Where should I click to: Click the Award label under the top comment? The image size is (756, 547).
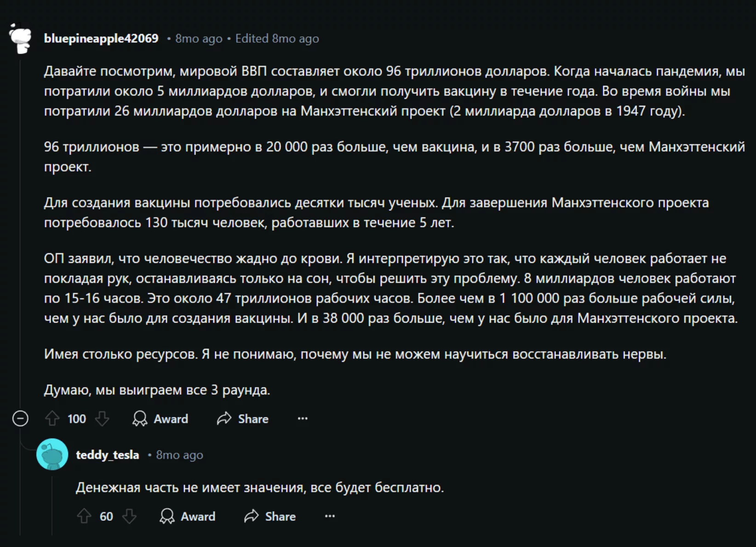click(x=171, y=419)
